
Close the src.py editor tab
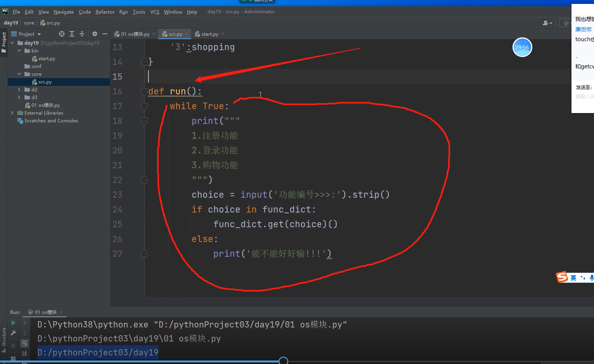pyautogui.click(x=186, y=34)
